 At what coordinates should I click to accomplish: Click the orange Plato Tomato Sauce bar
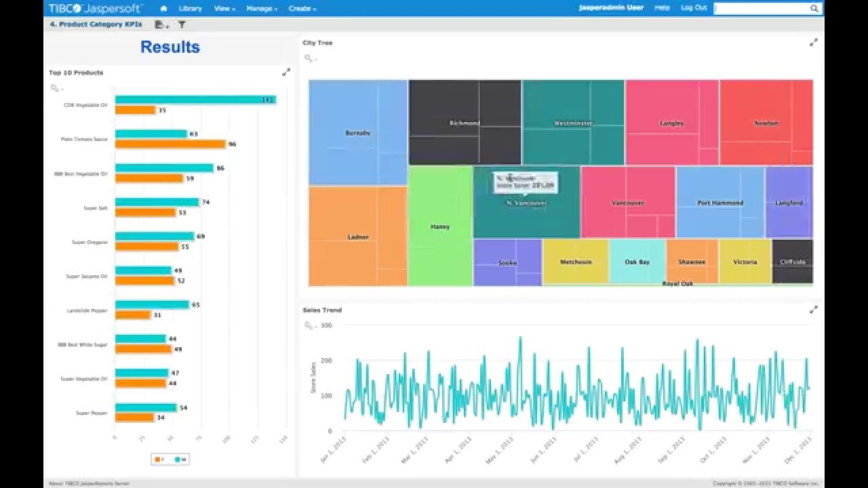(x=170, y=144)
